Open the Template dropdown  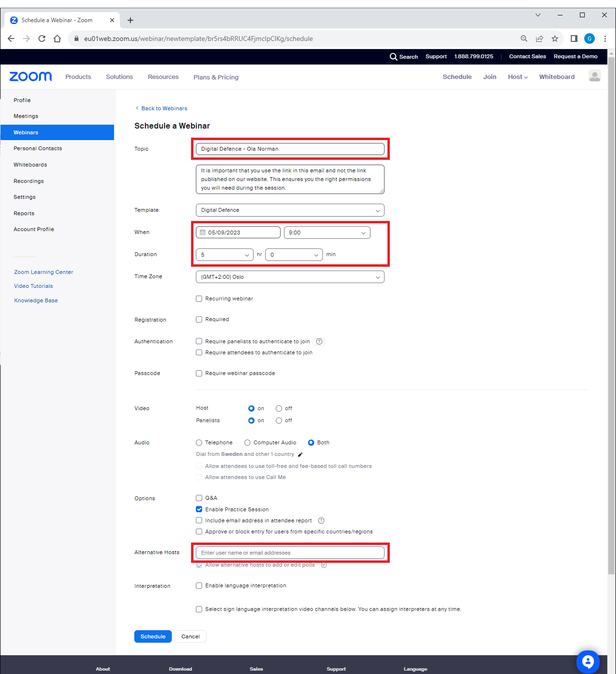(x=290, y=210)
